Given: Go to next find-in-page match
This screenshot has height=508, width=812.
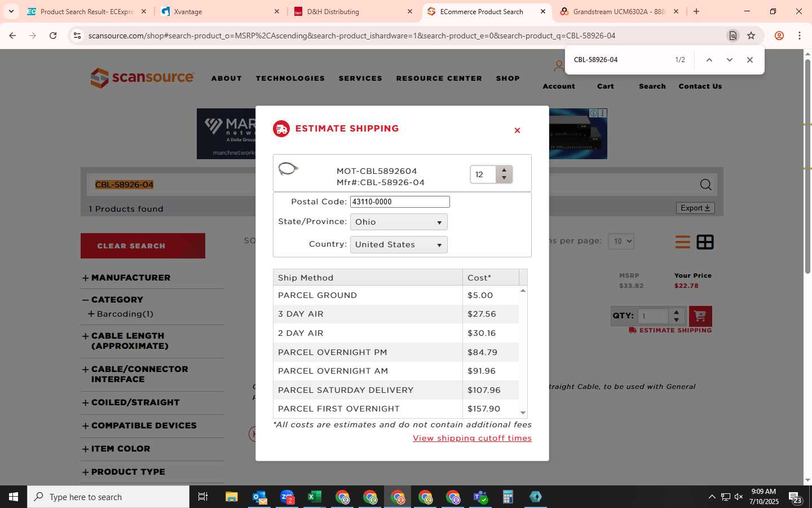Looking at the screenshot, I should coord(730,60).
